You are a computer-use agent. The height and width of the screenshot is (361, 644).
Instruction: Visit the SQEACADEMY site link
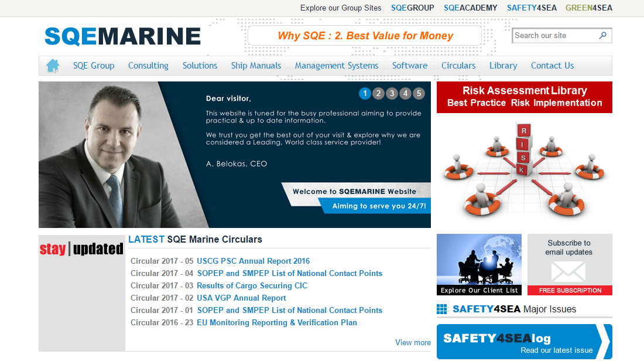(x=470, y=8)
